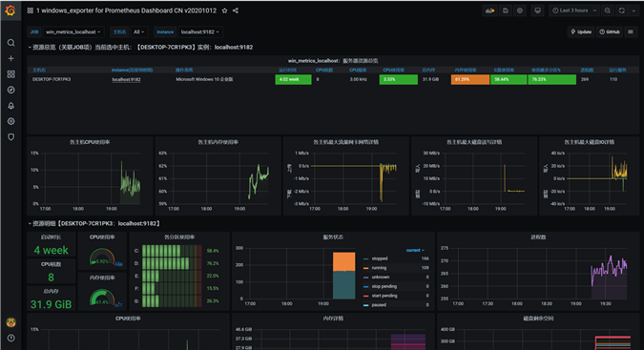Open the 主机名 All variable dropdown
644x350 pixels.
139,32
